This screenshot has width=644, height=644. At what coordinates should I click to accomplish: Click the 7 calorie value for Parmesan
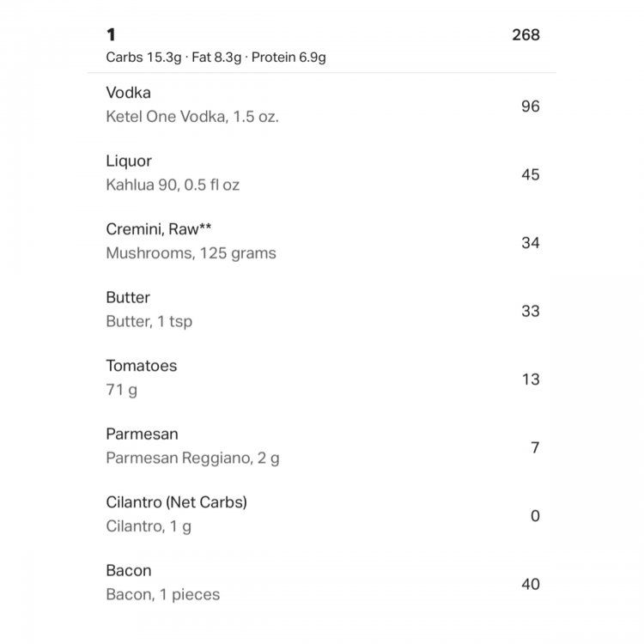[535, 447]
